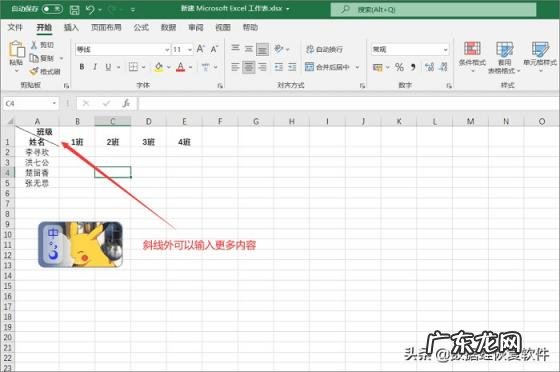Viewport: 560px width, 372px height.
Task: Click the phonetic guide (文) icon
Action: click(206, 67)
